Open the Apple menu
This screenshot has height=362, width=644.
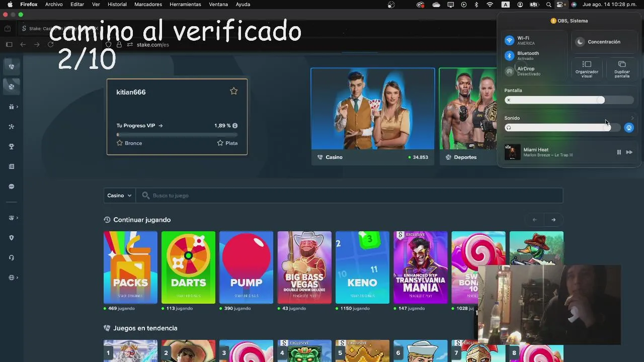(10, 5)
